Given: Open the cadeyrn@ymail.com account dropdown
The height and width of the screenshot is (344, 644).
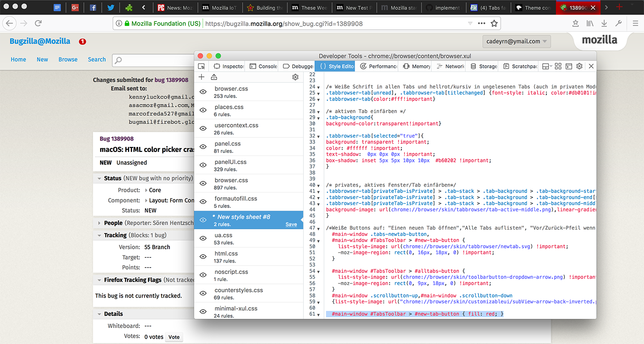Looking at the screenshot, I should (517, 42).
